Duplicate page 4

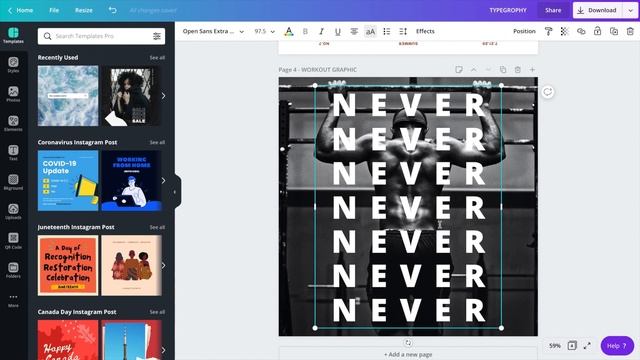tap(503, 70)
